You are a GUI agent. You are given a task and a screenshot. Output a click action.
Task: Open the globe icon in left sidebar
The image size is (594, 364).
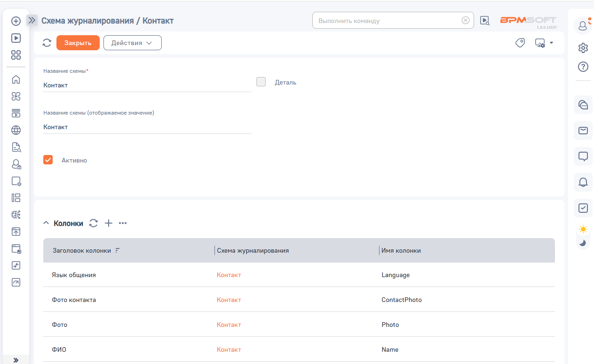(x=16, y=130)
